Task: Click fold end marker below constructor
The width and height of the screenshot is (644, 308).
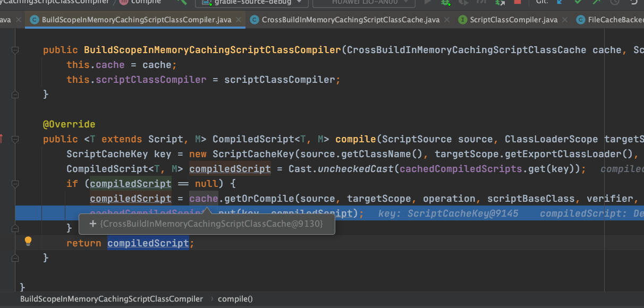Action: (15, 95)
